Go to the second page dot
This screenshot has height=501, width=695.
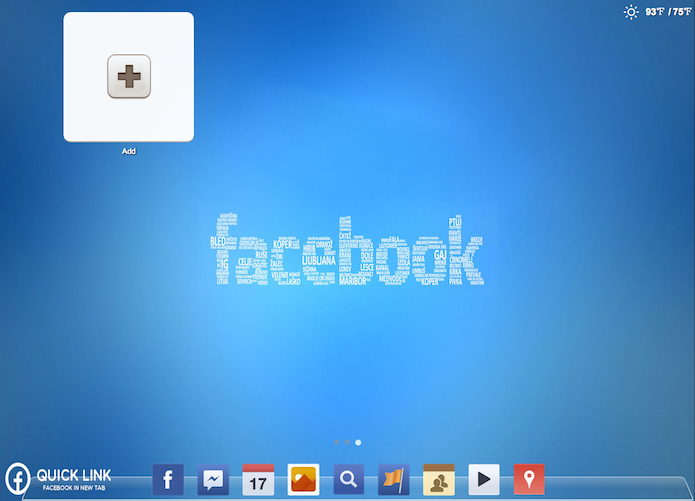(x=347, y=442)
